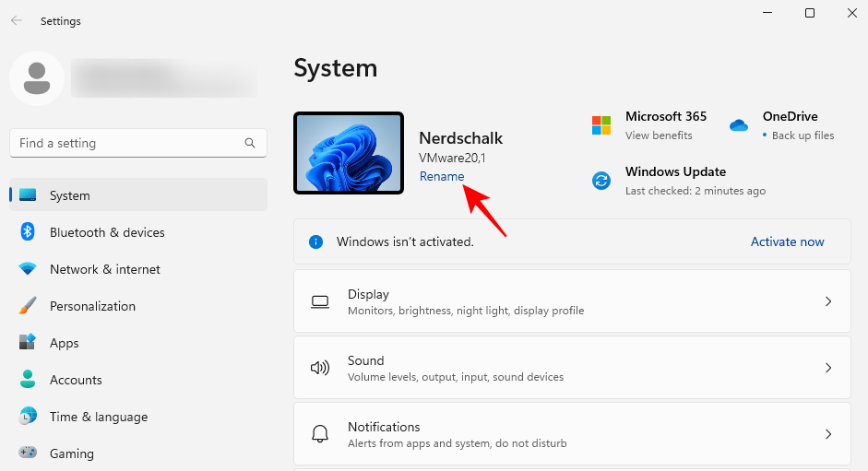The height and width of the screenshot is (471, 868).
Task: Minimize the Settings window
Action: point(767,13)
